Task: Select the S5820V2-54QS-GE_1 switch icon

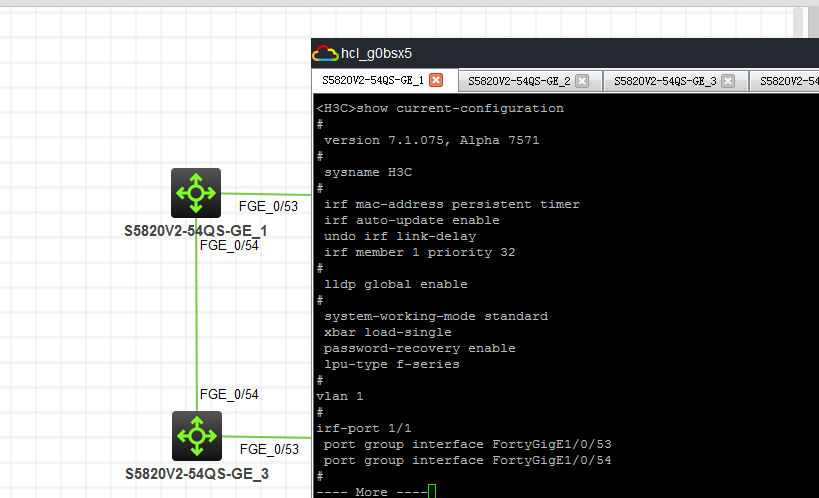Action: (196, 193)
